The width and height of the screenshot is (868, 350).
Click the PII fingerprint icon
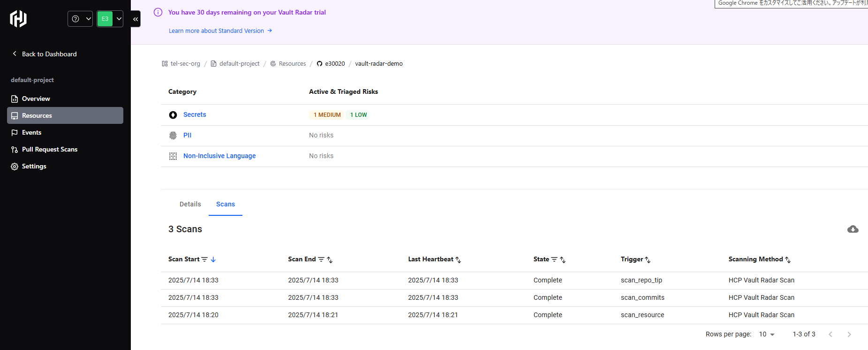(173, 136)
